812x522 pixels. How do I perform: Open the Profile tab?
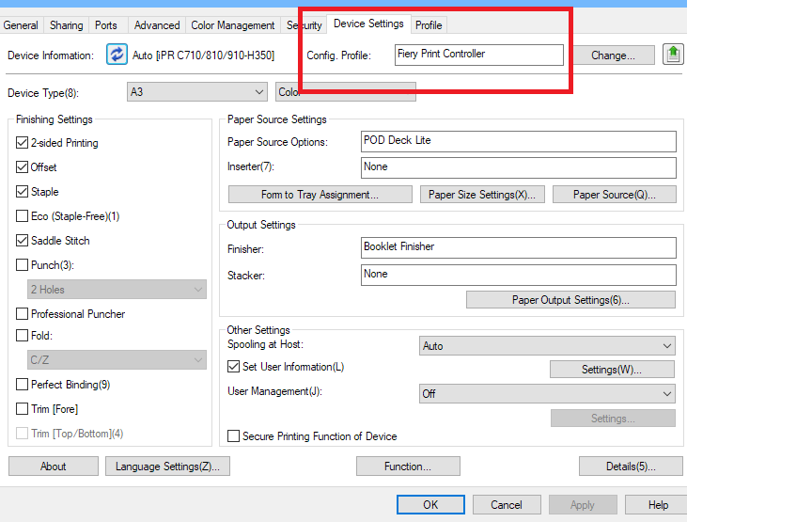429,25
